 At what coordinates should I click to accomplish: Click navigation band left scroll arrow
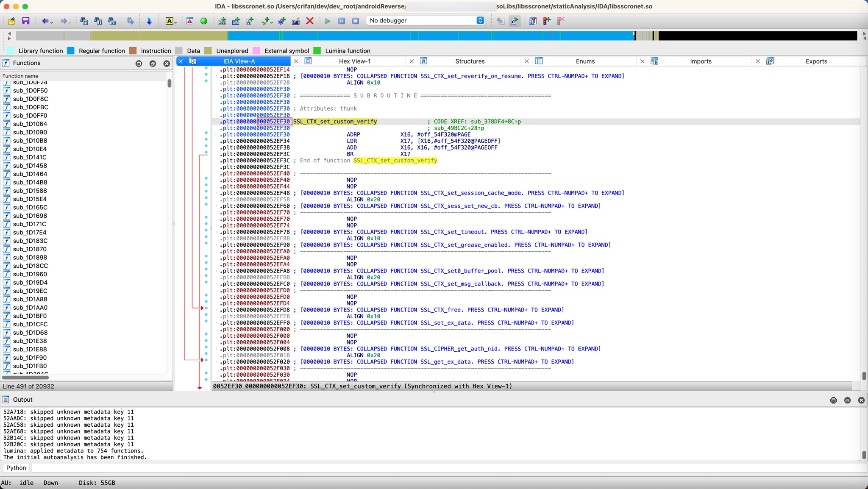point(10,34)
